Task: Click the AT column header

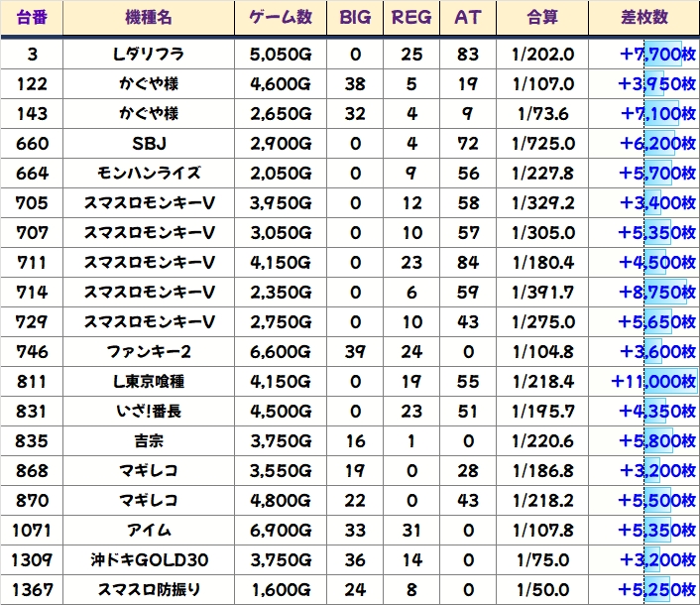Action: (x=468, y=18)
